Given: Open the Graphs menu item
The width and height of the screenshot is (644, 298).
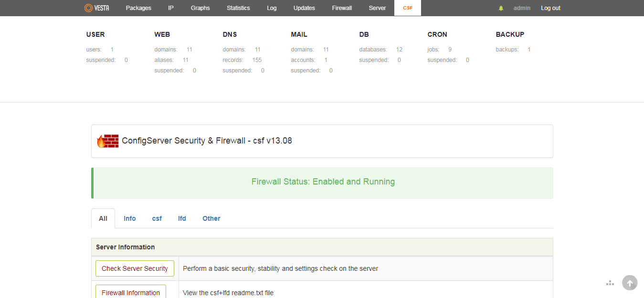Looking at the screenshot, I should (200, 8).
